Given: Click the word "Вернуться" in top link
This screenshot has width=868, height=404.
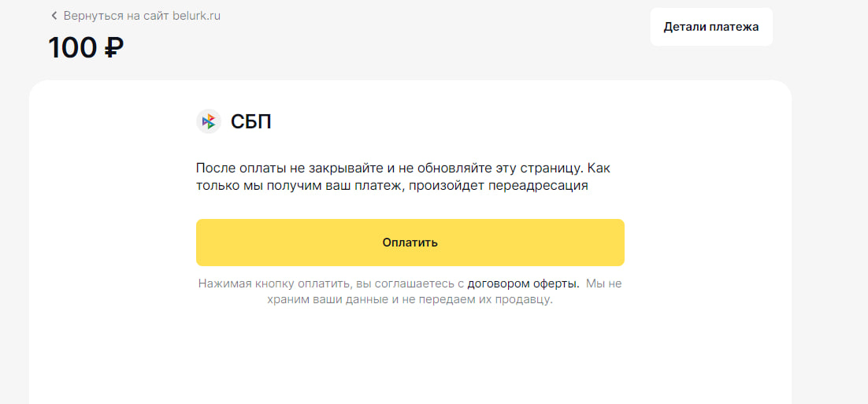Looking at the screenshot, I should (x=95, y=16).
